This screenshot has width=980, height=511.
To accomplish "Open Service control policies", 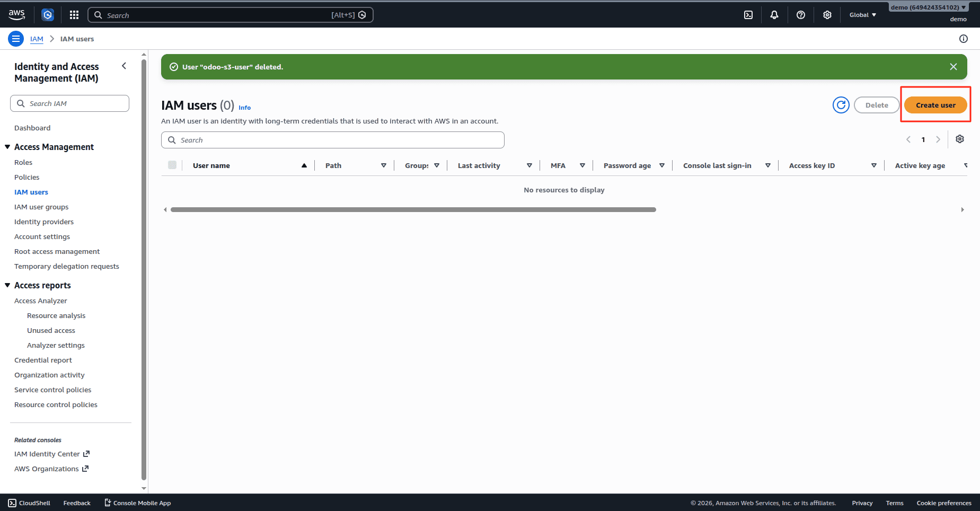I will point(52,390).
